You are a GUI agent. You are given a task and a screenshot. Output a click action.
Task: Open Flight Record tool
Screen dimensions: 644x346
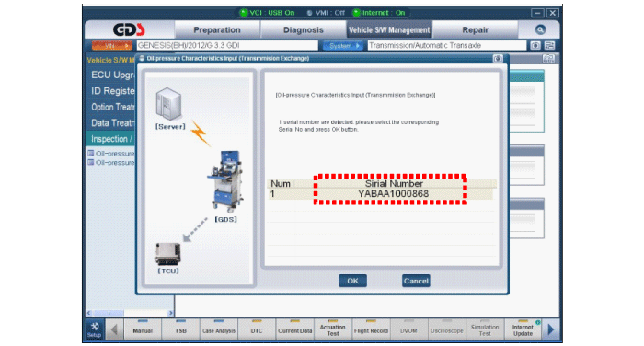371,329
